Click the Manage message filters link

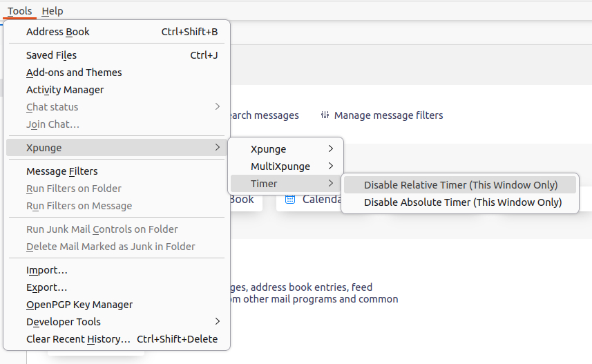tap(388, 115)
